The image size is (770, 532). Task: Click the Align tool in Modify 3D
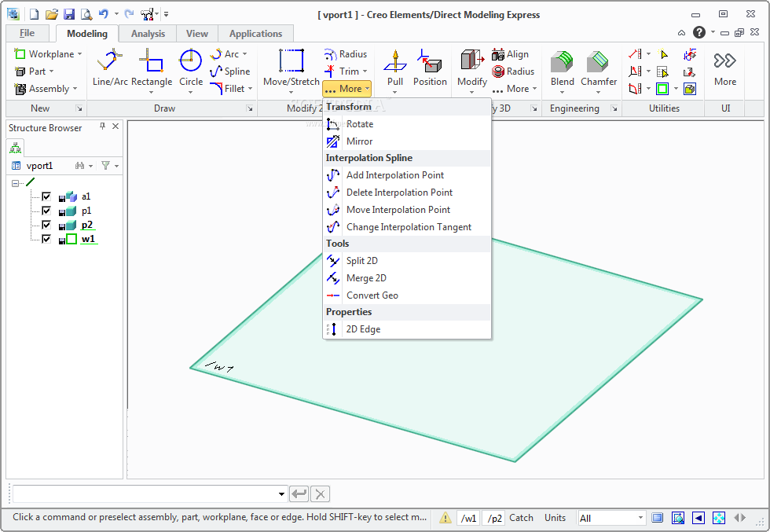pos(511,54)
